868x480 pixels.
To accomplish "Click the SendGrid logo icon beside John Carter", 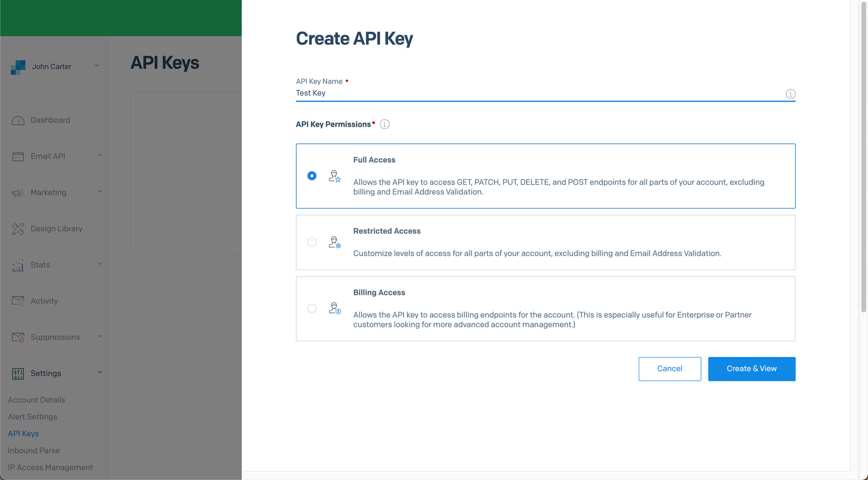I will 18,67.
